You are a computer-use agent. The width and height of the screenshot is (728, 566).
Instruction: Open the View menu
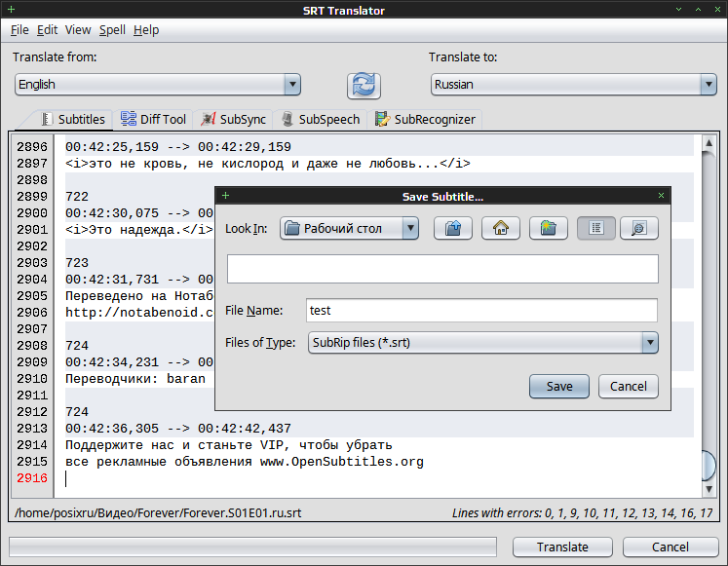(x=78, y=29)
